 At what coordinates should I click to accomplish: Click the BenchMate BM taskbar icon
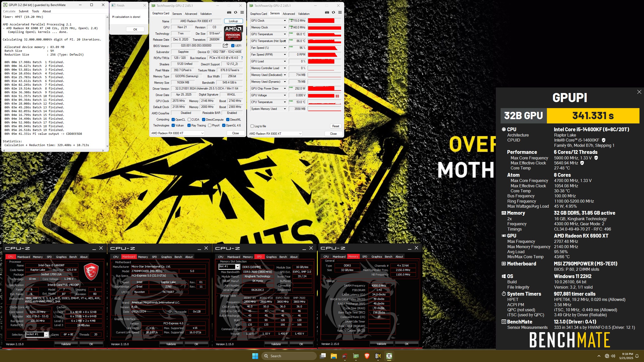click(378, 356)
